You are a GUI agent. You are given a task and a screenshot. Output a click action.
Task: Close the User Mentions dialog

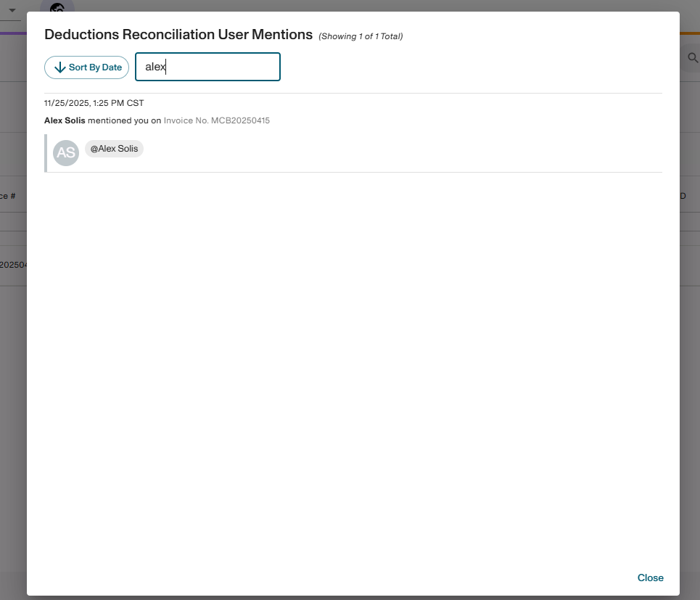[650, 578]
